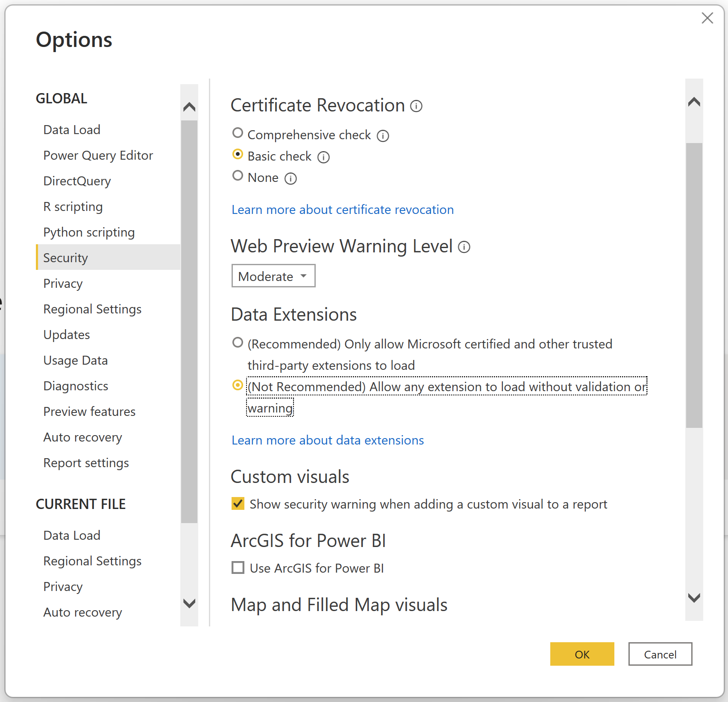Image resolution: width=728 pixels, height=702 pixels.
Task: Click the sidebar scroll-down arrow
Action: coord(189,604)
